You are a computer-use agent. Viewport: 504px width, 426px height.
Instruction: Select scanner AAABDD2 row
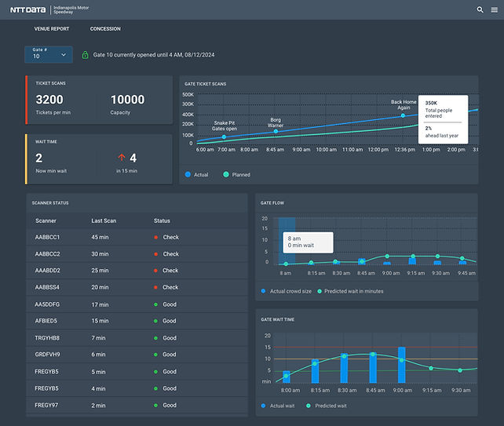137,271
